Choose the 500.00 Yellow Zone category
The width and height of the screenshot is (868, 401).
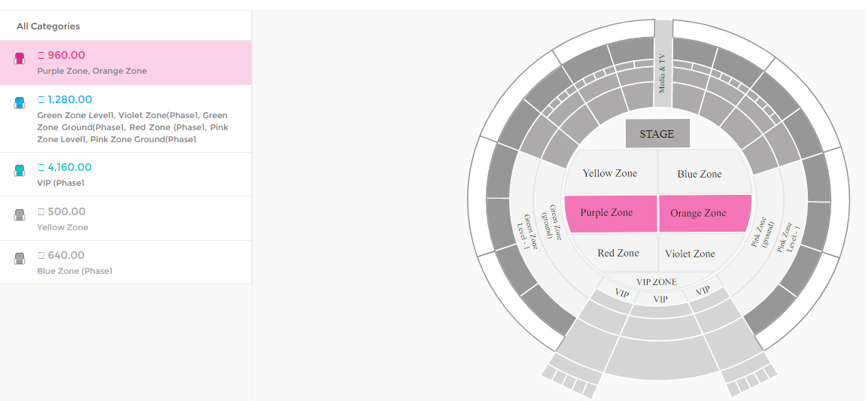126,218
